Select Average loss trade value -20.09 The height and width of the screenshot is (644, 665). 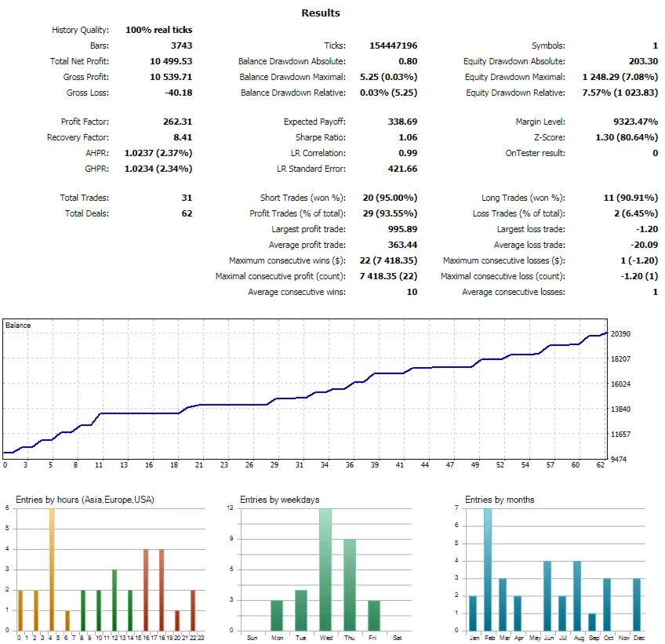tap(645, 245)
